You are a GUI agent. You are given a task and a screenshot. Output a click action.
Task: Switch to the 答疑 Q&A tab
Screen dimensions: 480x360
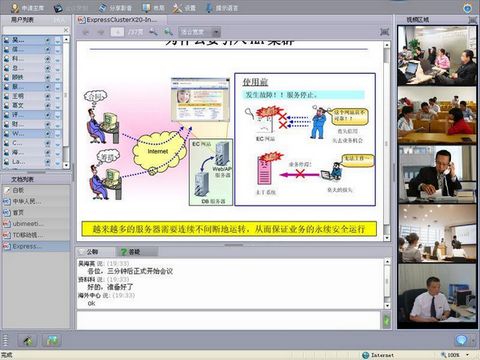(136, 252)
